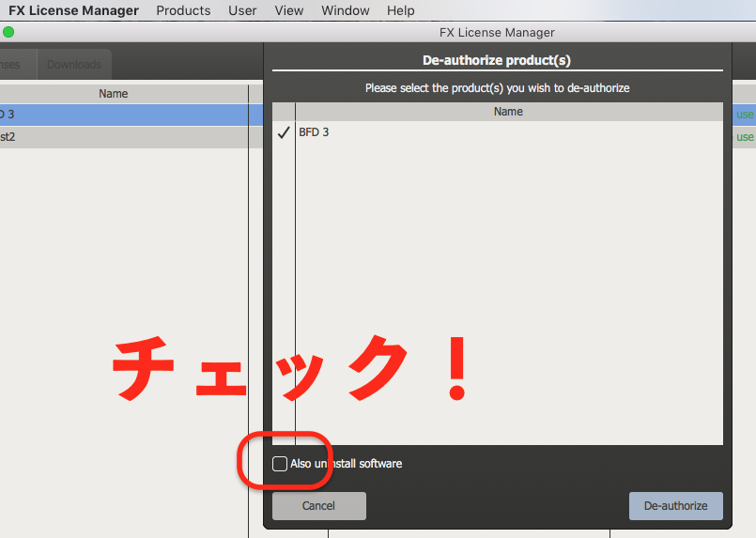Click the 'De-authorize product(s)' dialog title

(x=497, y=60)
